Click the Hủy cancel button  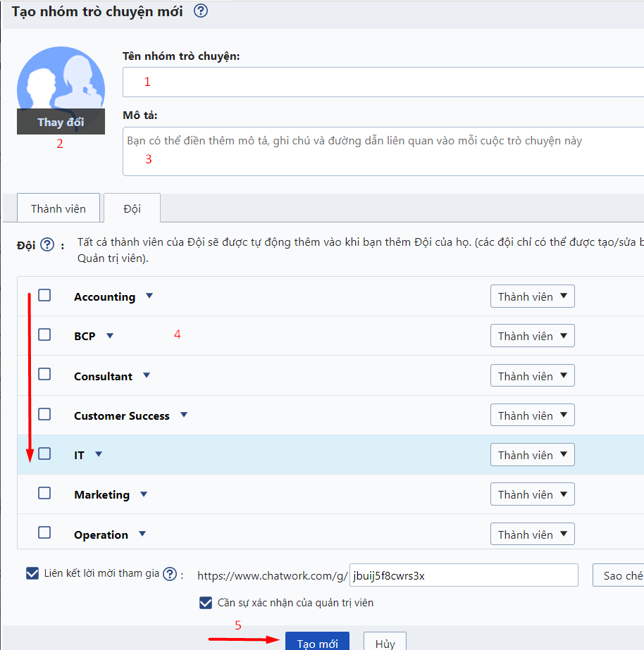[385, 642]
